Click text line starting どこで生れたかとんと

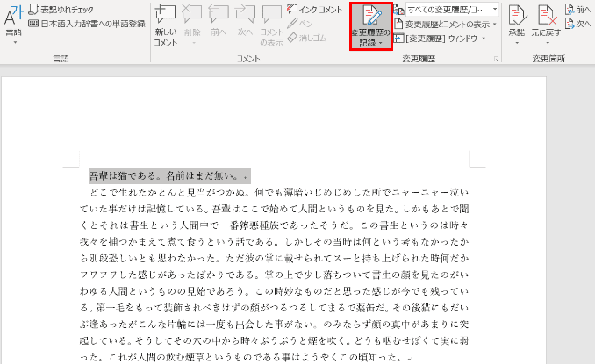tap(279, 192)
